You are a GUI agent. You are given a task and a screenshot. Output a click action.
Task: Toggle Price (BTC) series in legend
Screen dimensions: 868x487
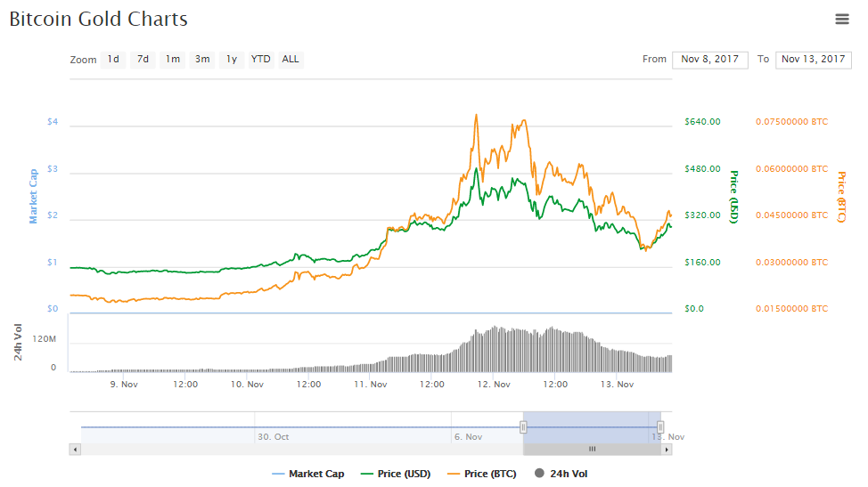coord(481,474)
